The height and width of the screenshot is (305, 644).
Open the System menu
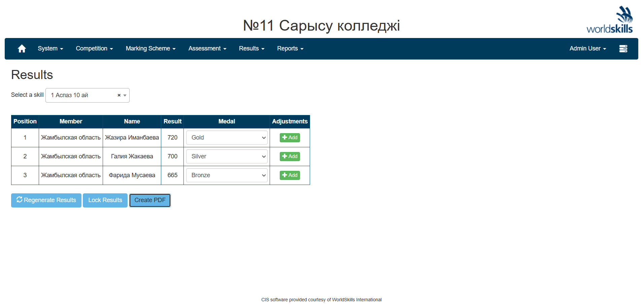(50, 49)
